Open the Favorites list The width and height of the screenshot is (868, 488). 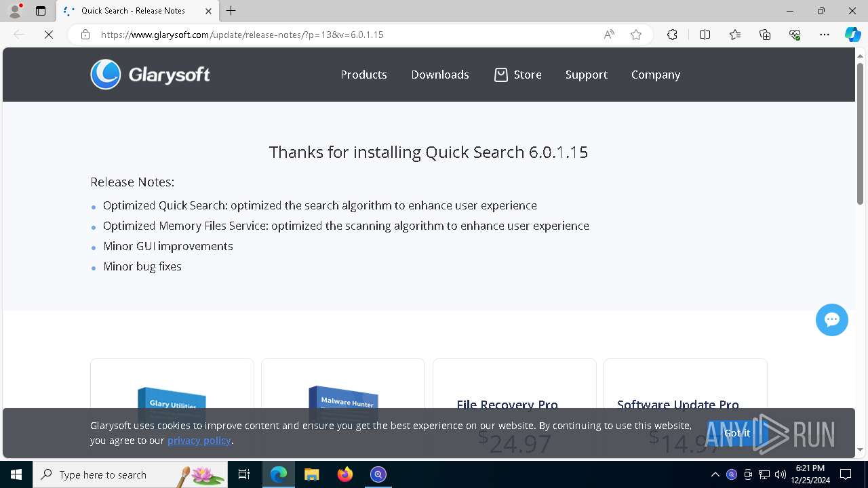[735, 35]
